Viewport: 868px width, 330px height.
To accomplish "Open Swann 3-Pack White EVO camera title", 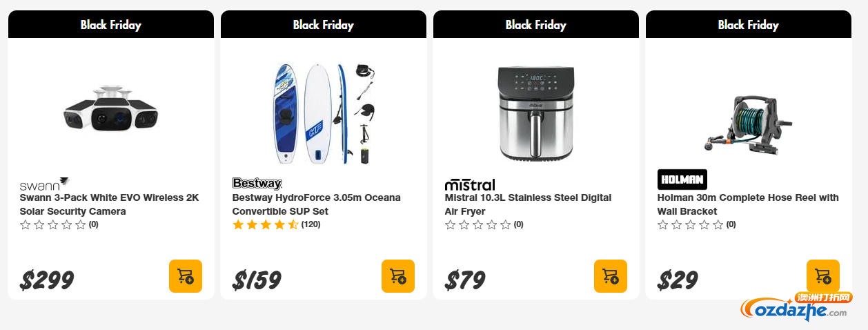I will (x=109, y=204).
